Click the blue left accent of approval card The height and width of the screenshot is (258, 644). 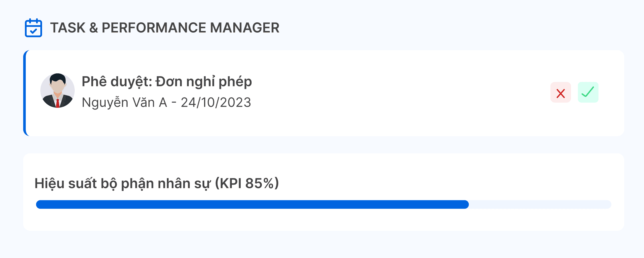(25, 93)
